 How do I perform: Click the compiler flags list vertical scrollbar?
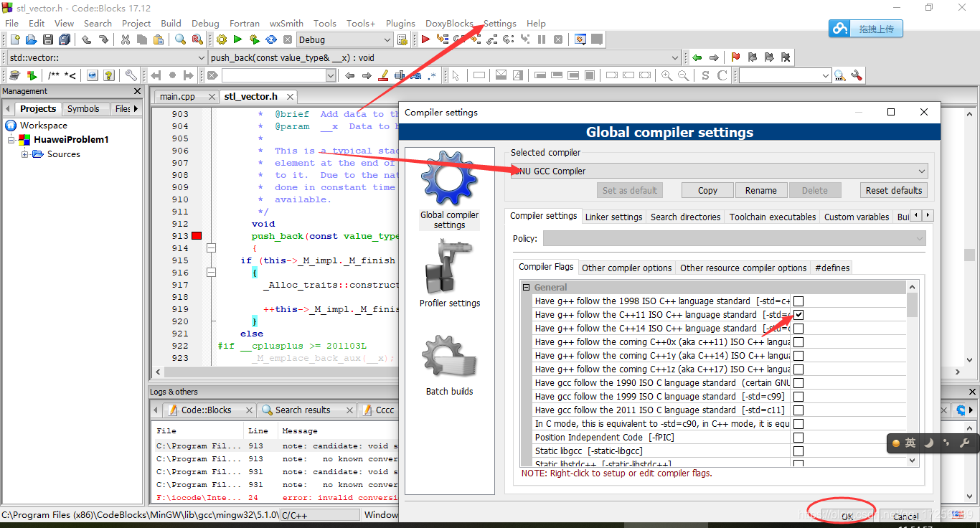click(913, 374)
